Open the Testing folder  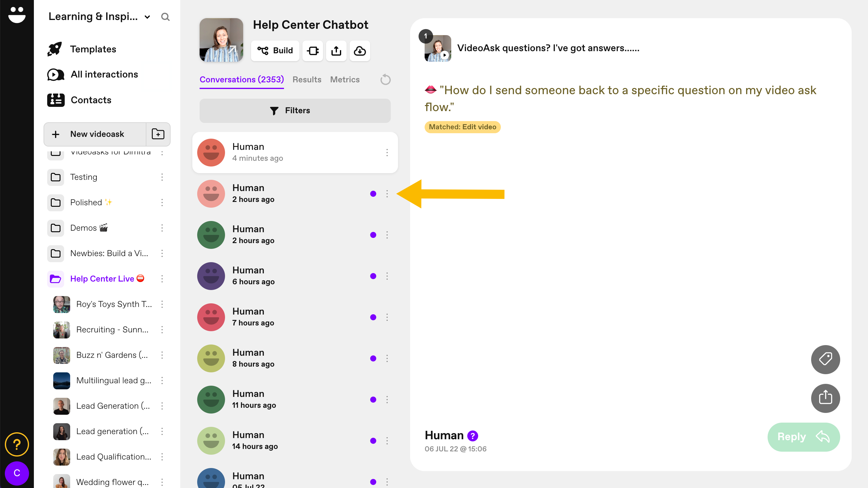pos(83,177)
